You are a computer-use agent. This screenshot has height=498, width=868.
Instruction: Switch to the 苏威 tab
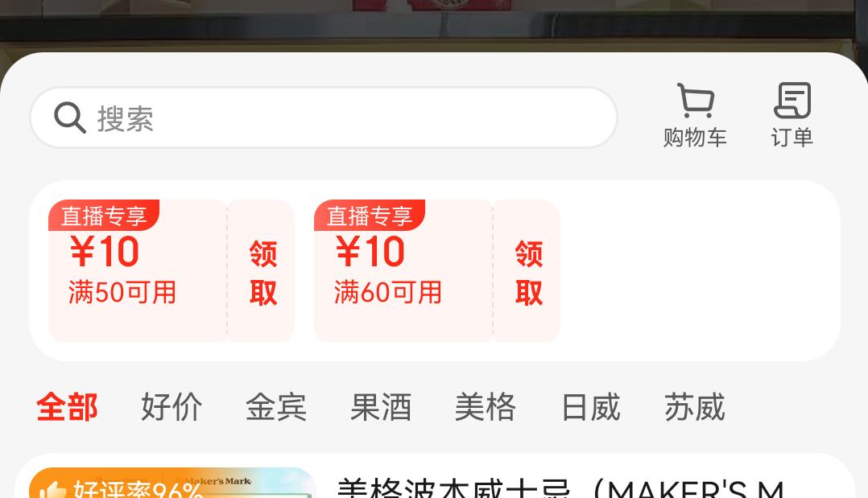pos(695,407)
